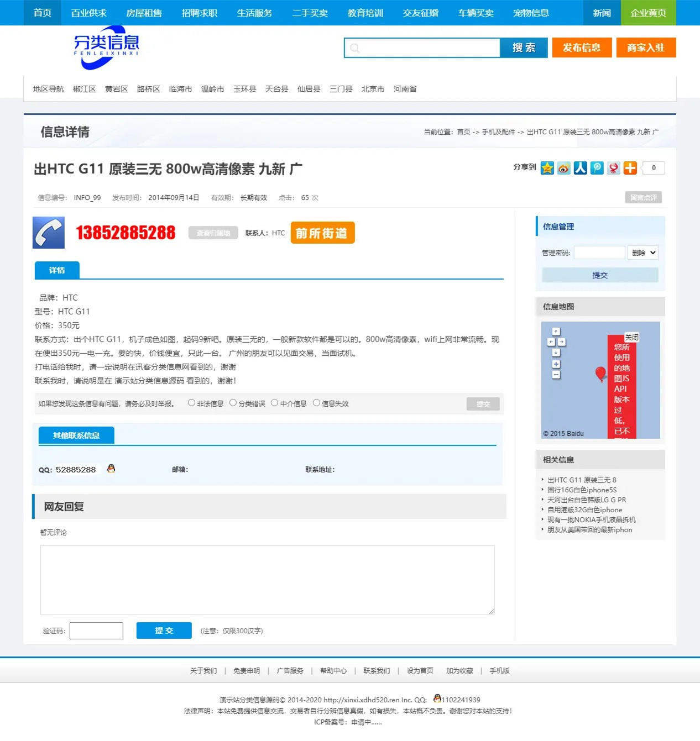
Task: Pan the map right
Action: click(561, 342)
